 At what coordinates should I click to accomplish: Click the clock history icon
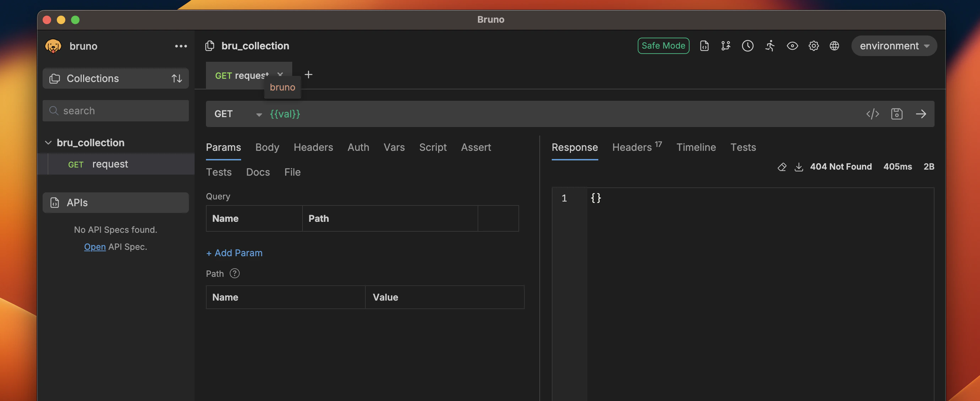pos(747,46)
